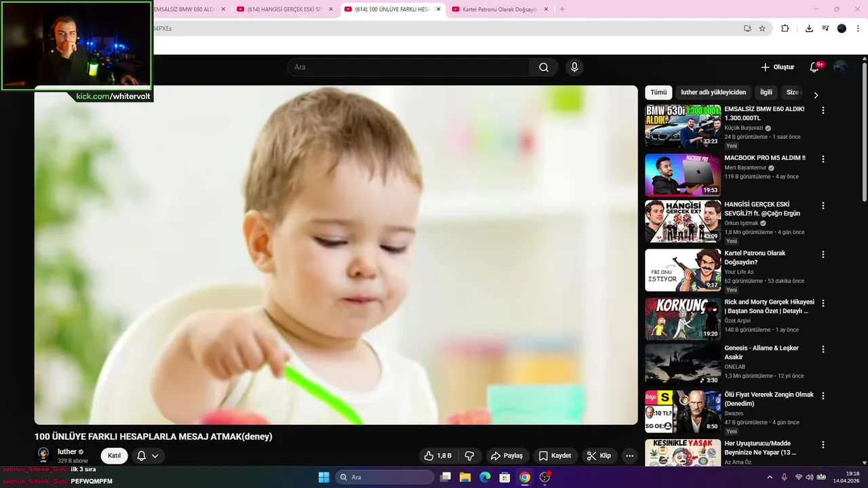Open a new tab with plus icon
The image size is (868, 488).
click(562, 9)
